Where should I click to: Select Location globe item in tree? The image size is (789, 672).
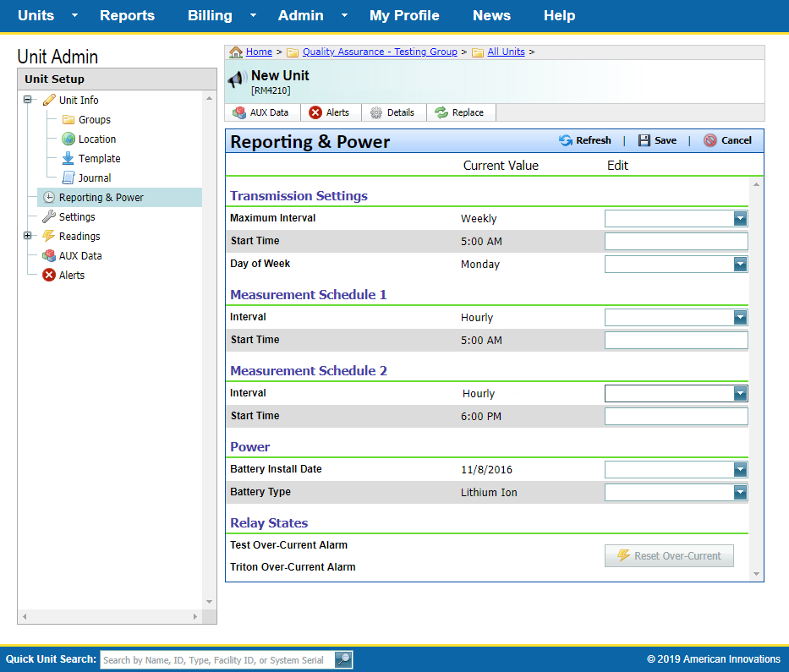(68, 139)
